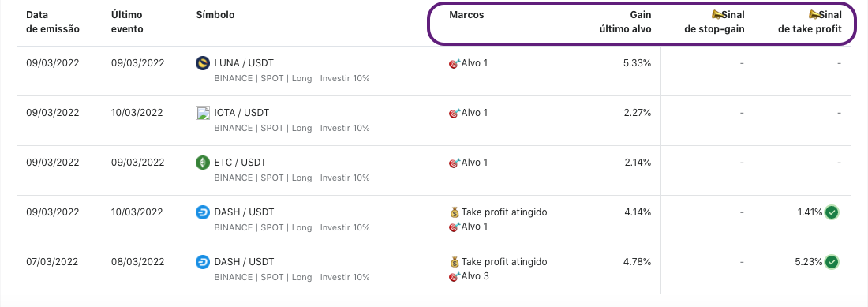This screenshot has width=868, height=307.
Task: Click the green checkmark beside 5.23%
Action: [832, 262]
